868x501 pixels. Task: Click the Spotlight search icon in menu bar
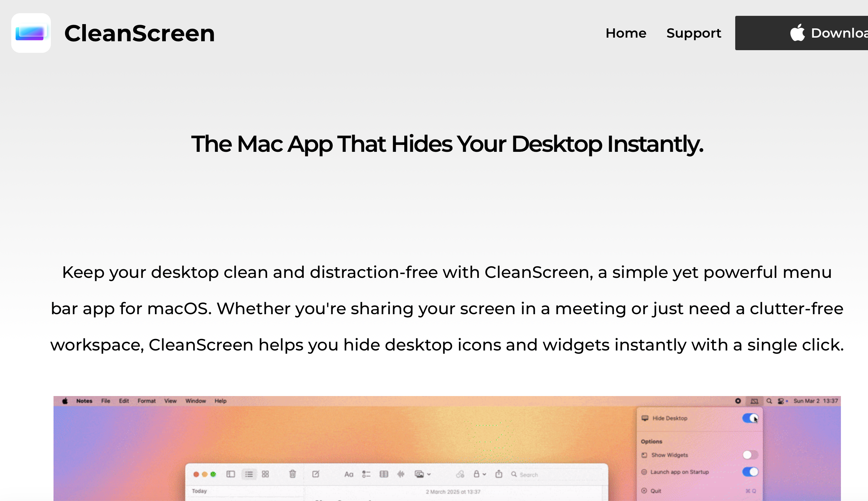(x=769, y=401)
